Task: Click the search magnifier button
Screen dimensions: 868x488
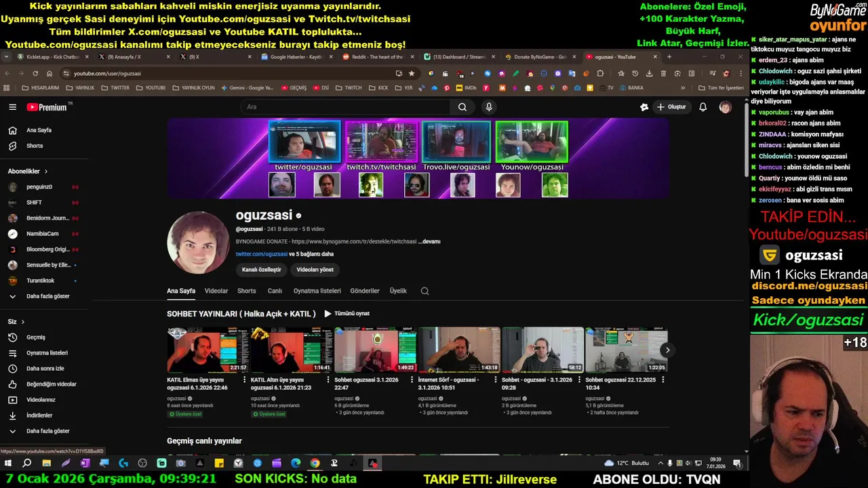Action: click(462, 107)
